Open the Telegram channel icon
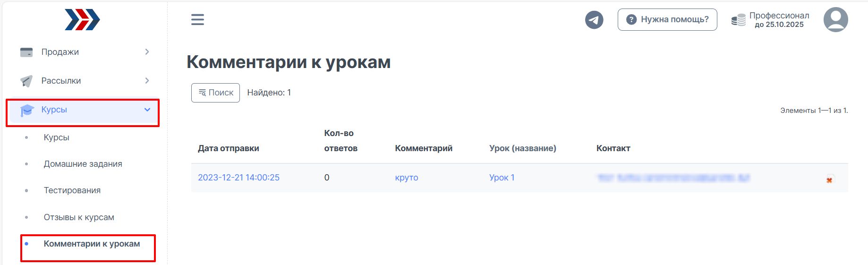868x265 pixels. 594,20
